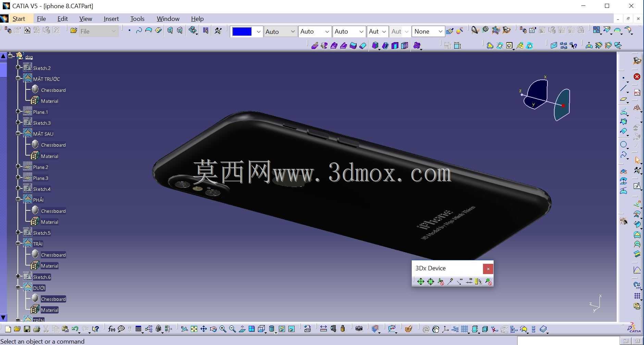
Task: Select the root dsq node
Action: point(29,57)
